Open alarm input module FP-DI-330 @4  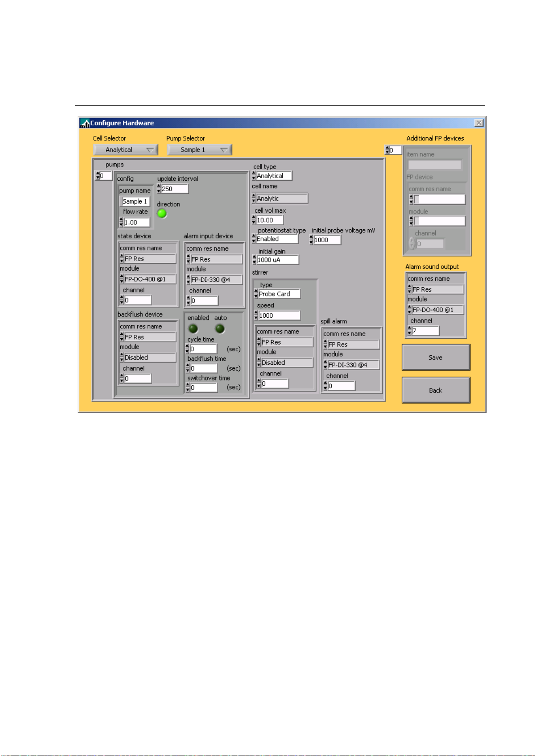pyautogui.click(x=216, y=280)
